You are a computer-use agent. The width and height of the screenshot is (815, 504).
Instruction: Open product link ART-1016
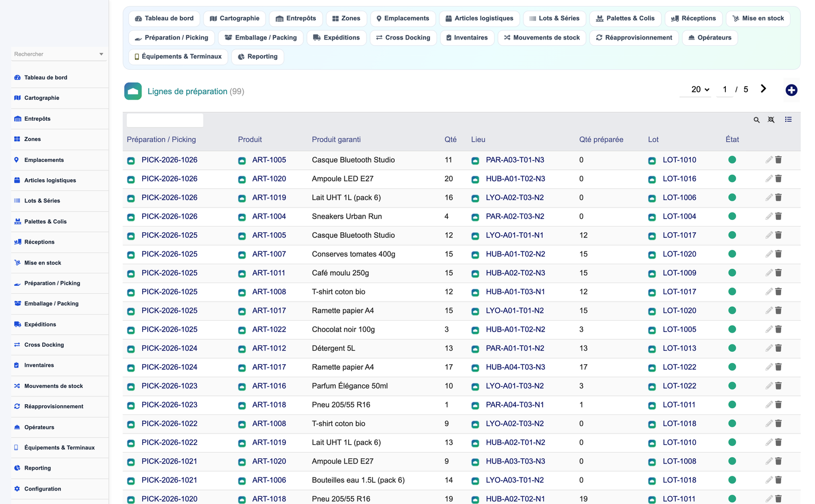(x=269, y=386)
